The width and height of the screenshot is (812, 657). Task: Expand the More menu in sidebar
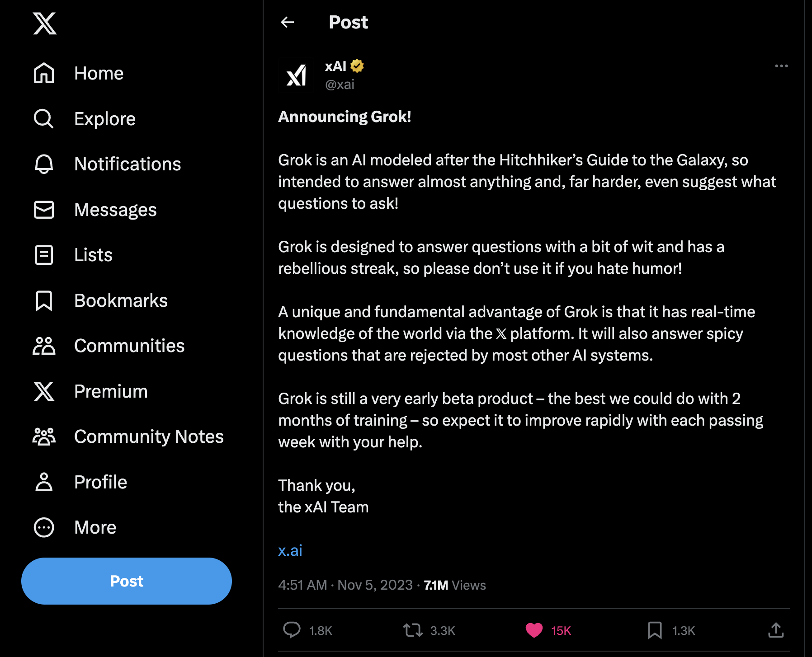44,527
